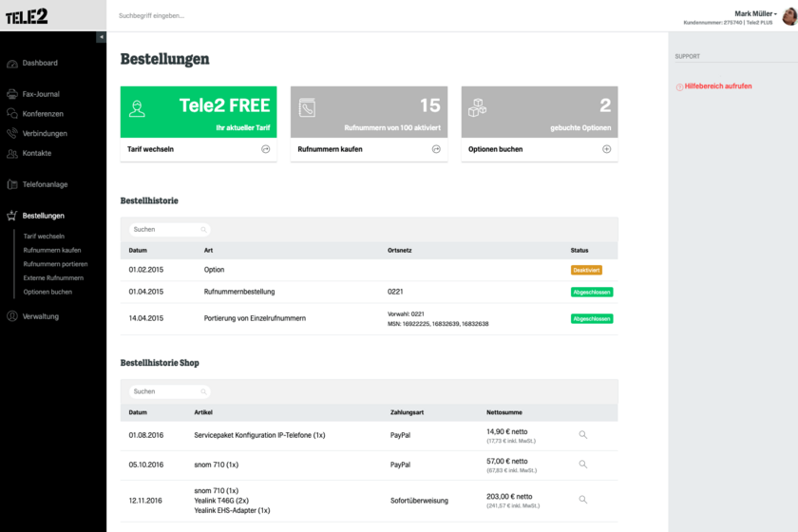Screen dimensions: 798x532
Task: Open the Tarif wechseln submenu entry
Action: (44, 237)
